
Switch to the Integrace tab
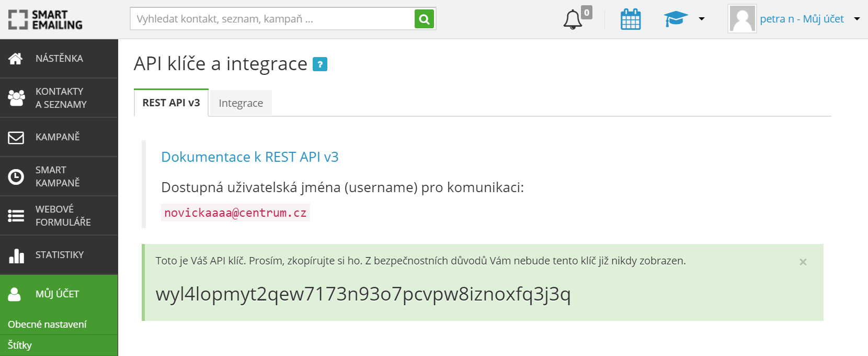pyautogui.click(x=241, y=103)
